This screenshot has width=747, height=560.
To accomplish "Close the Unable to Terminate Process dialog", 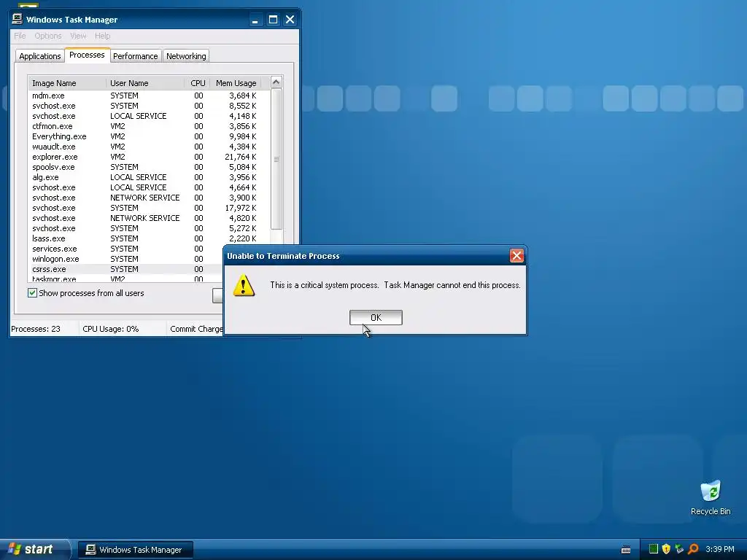I will coord(516,256).
